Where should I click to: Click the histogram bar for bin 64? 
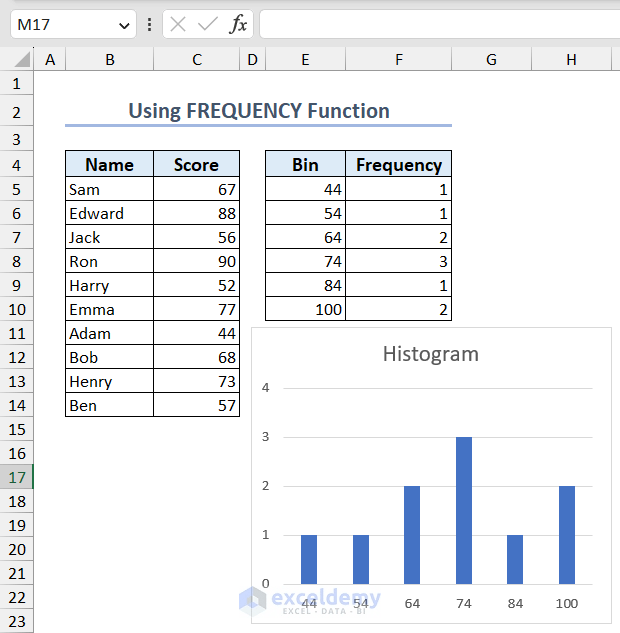412,535
